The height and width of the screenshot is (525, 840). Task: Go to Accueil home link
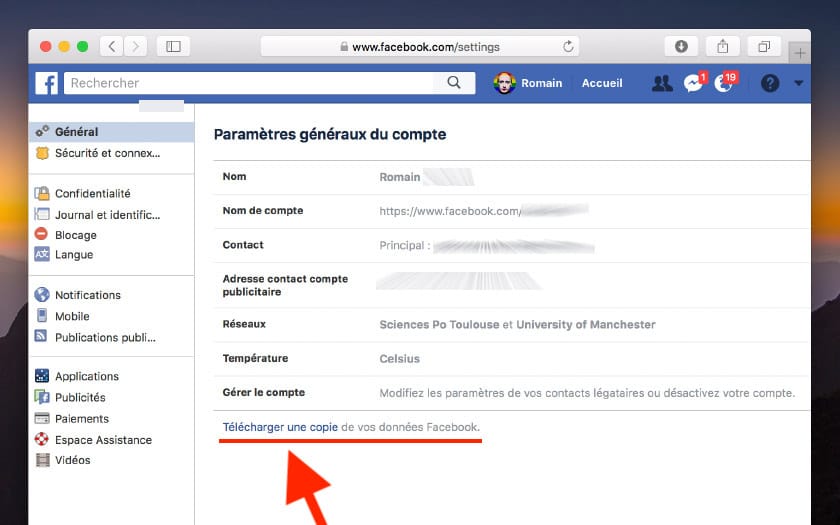point(602,83)
